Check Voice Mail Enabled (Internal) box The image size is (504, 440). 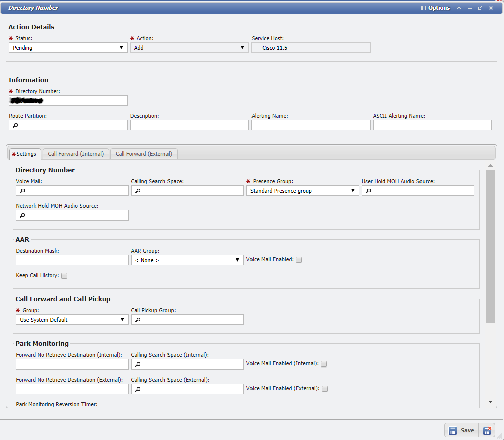[x=324, y=364]
